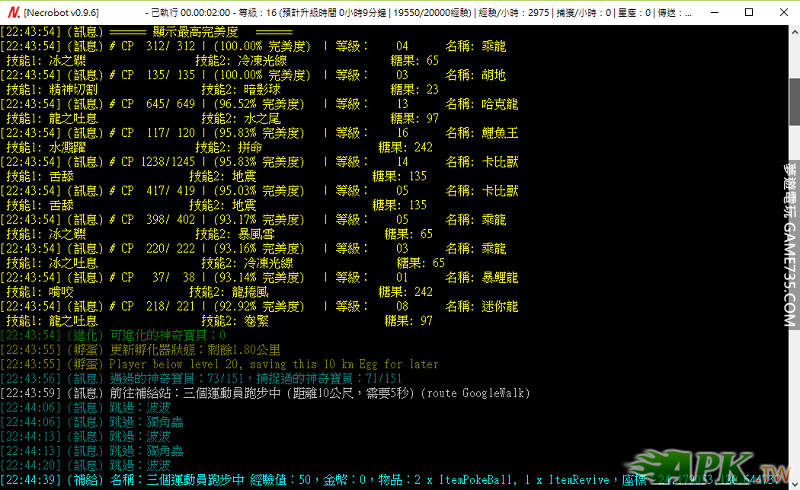Click the 'CP 1238/1245' 95.83% entry
Viewport: 800px width, 490px height.
(x=260, y=162)
